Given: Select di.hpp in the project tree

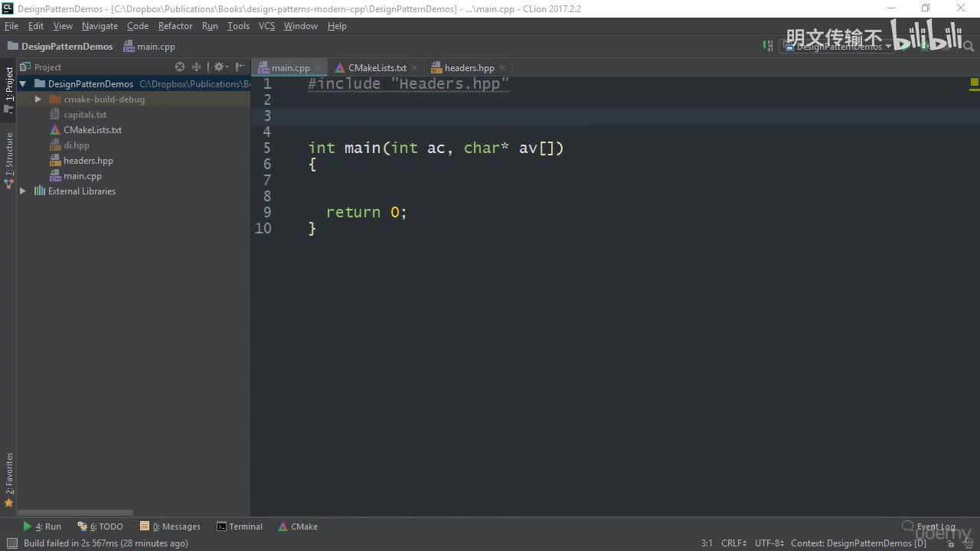Looking at the screenshot, I should coord(77,145).
